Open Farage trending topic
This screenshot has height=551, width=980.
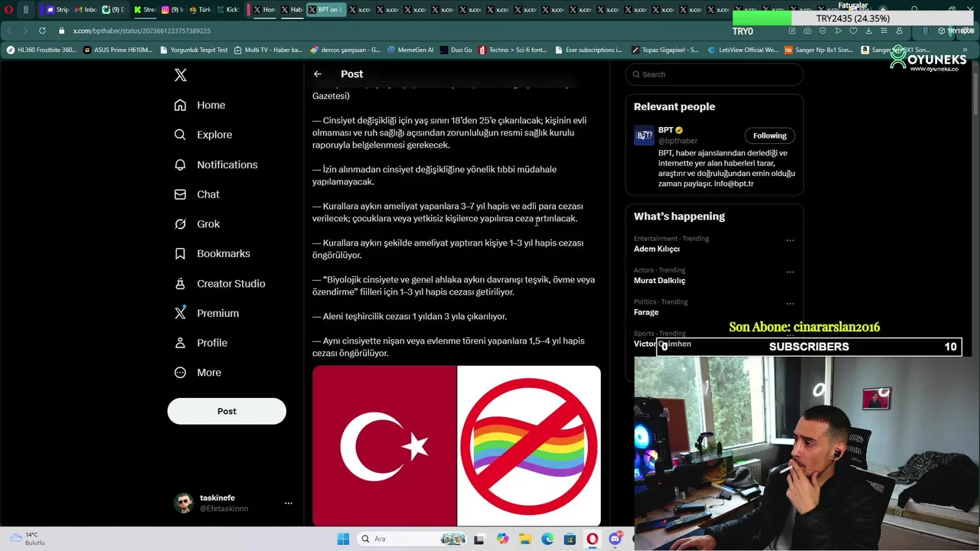point(646,312)
